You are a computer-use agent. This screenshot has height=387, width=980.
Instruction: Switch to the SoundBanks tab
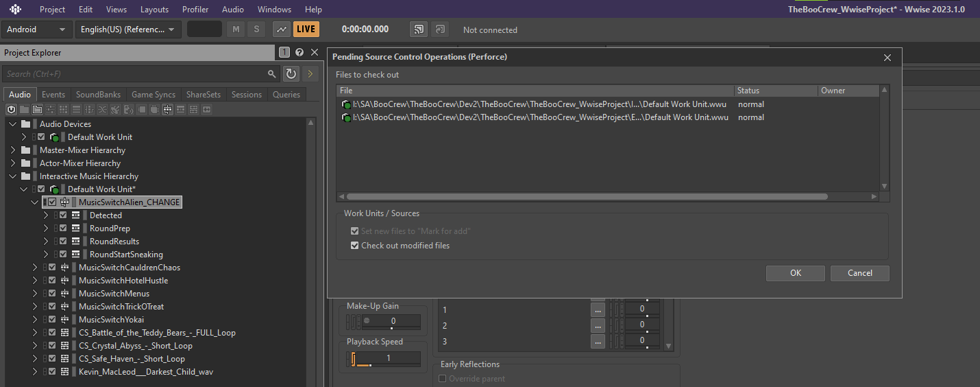(98, 95)
